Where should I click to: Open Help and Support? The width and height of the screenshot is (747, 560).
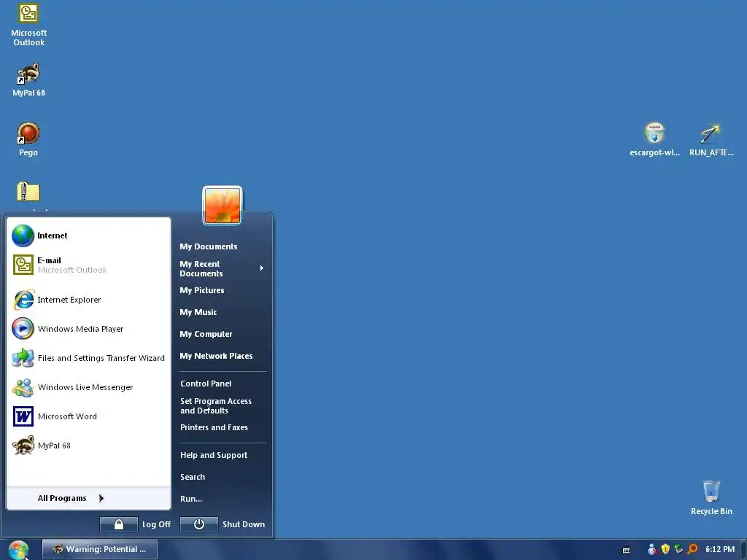222,455
